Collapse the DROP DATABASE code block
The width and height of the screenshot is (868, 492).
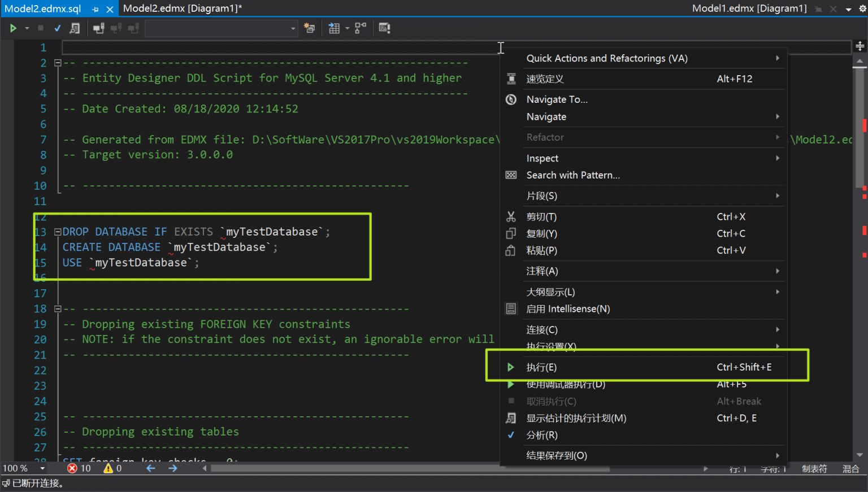coord(58,232)
